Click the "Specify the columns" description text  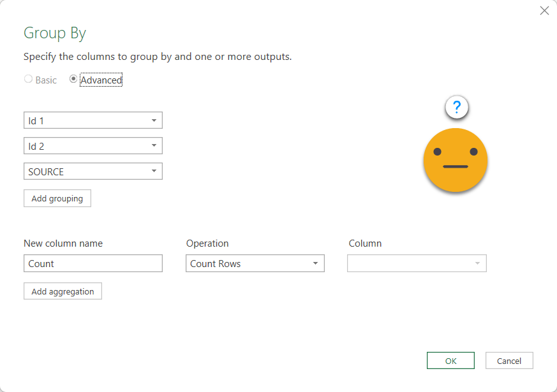pyautogui.click(x=158, y=57)
